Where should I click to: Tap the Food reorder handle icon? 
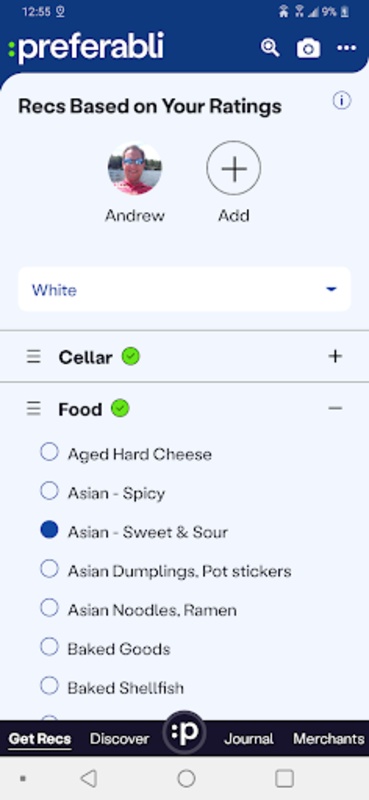[x=34, y=409]
